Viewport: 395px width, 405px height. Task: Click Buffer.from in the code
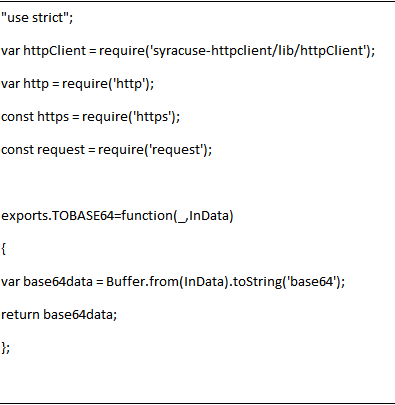143,282
